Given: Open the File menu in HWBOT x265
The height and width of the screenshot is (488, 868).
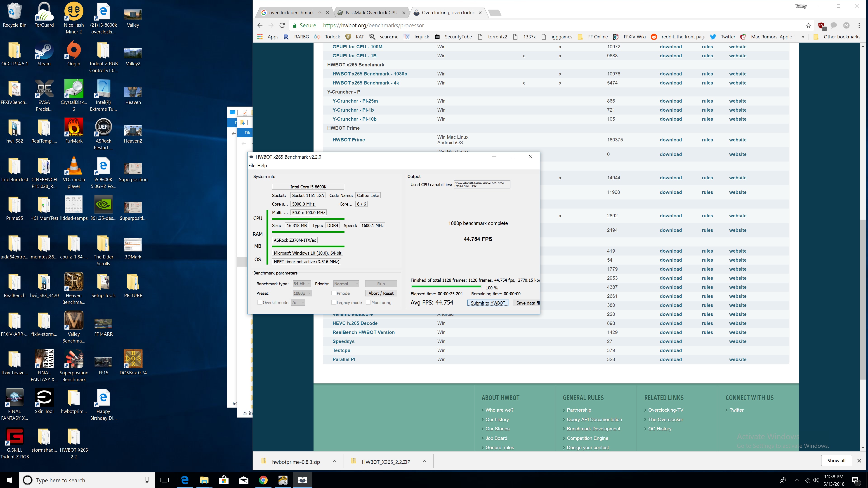Looking at the screenshot, I should coord(252,165).
